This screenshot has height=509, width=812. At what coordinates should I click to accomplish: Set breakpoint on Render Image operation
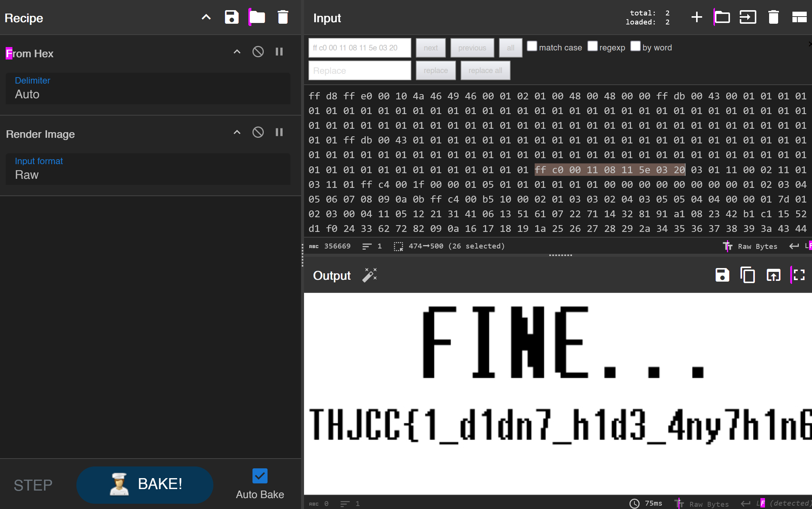[279, 133]
